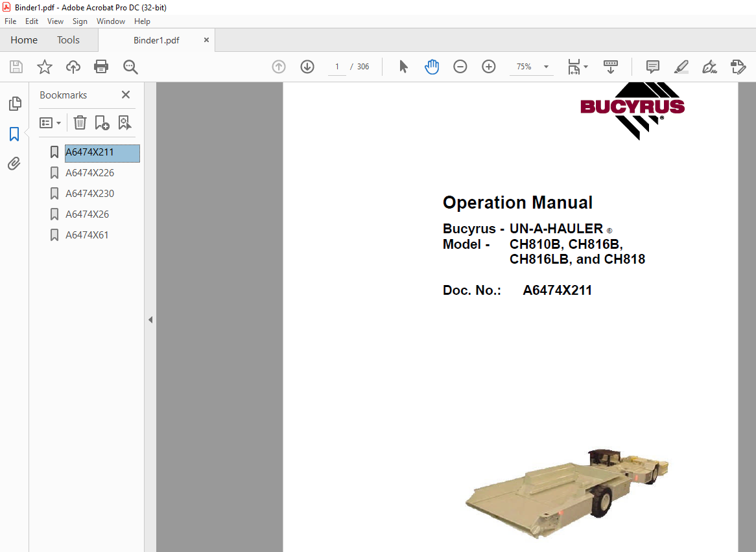Switch to the Tools tab
This screenshot has width=756, height=552.
coord(69,40)
